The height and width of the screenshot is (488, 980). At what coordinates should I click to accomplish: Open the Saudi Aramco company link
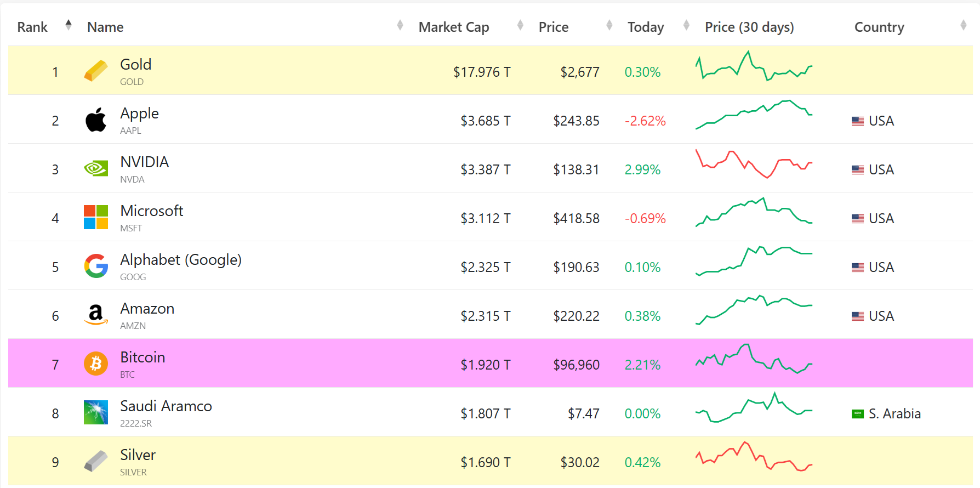(166, 406)
